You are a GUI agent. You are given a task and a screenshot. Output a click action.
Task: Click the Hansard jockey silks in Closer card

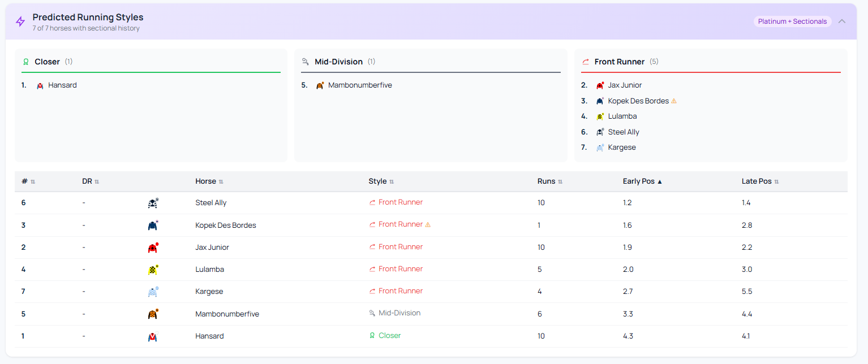click(x=40, y=86)
